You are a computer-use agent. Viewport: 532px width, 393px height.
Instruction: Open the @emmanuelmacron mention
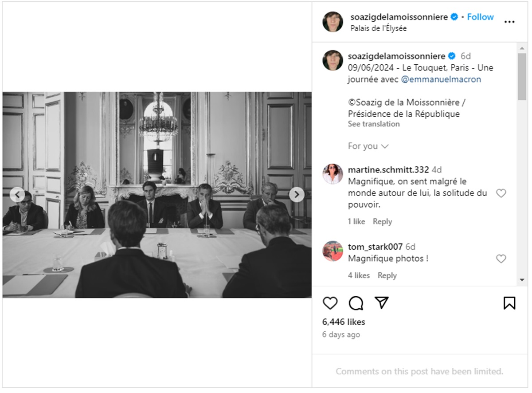(x=441, y=79)
